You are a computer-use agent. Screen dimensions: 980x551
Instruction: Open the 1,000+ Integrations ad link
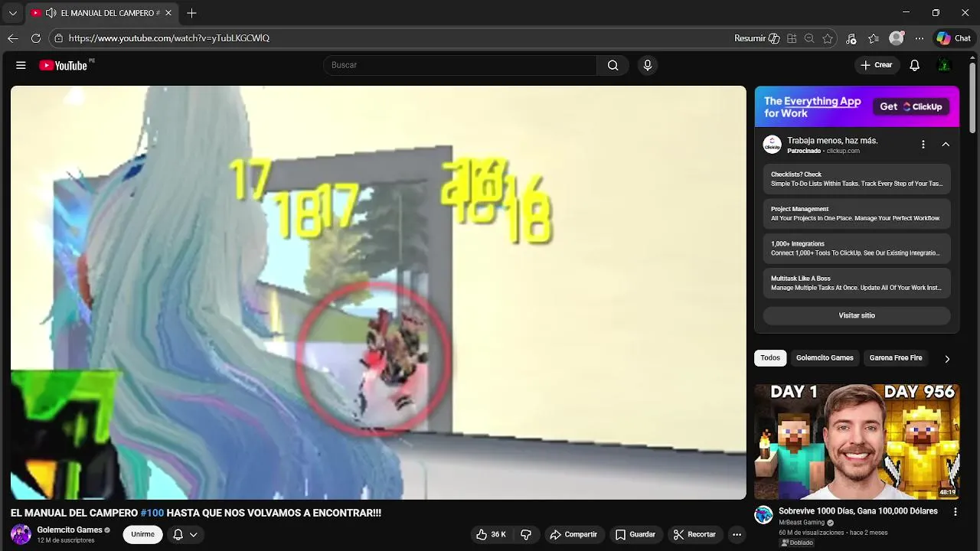click(857, 249)
